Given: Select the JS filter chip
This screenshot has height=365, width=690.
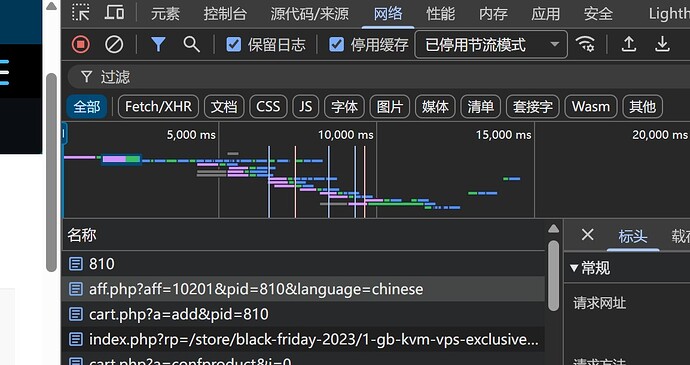Looking at the screenshot, I should coord(305,107).
